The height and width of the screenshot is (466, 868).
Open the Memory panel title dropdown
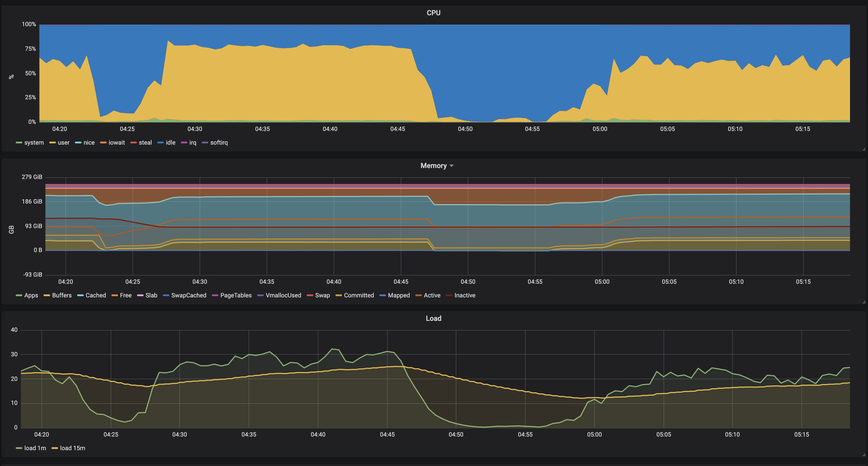pos(437,166)
